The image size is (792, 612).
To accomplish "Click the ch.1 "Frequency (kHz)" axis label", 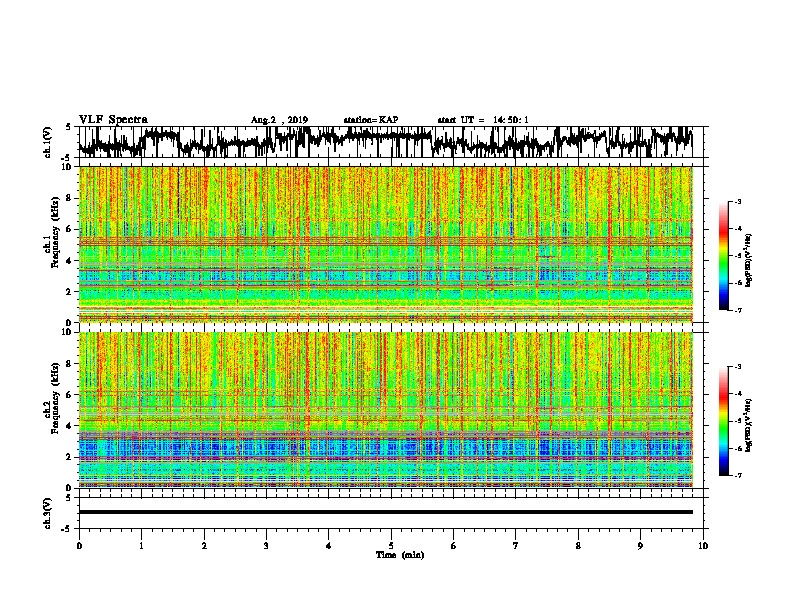I will tap(54, 230).
